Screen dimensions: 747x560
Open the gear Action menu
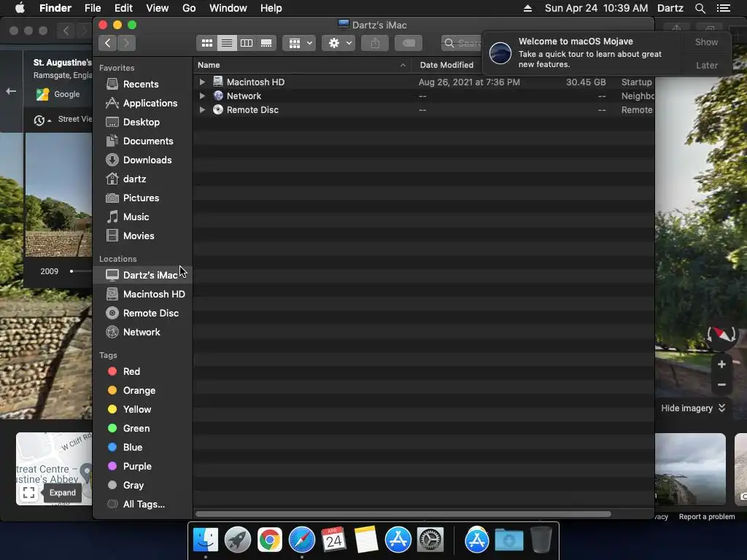click(x=338, y=43)
